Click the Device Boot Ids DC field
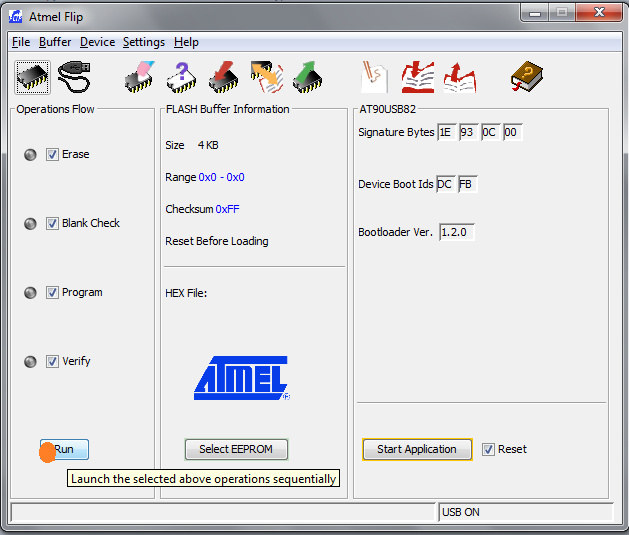This screenshot has width=629, height=535. point(446,184)
